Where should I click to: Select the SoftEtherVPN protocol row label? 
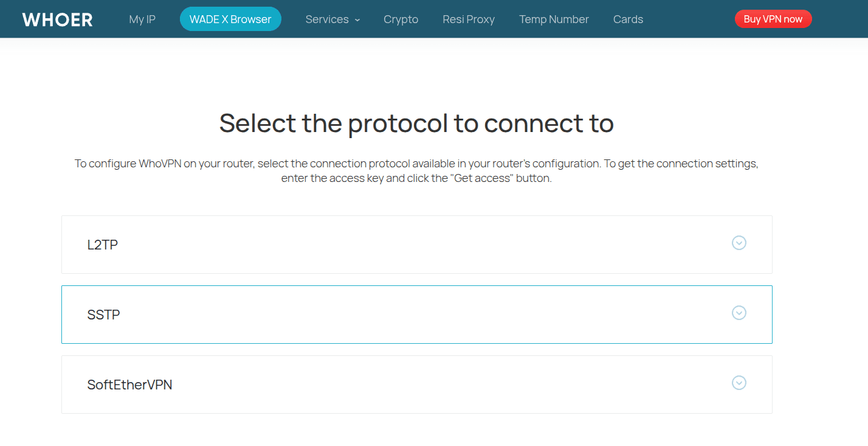130,385
